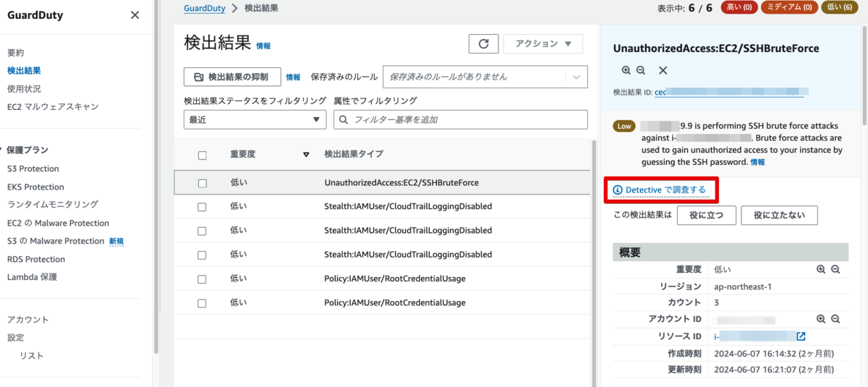Image resolution: width=868 pixels, height=387 pixels.
Task: Open S3 の Malware Protection page
Action: tap(56, 241)
